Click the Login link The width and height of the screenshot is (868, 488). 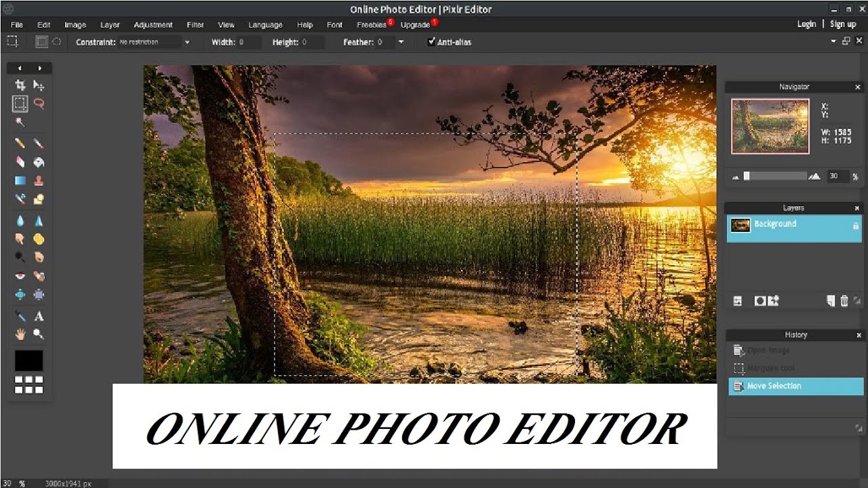pos(806,24)
